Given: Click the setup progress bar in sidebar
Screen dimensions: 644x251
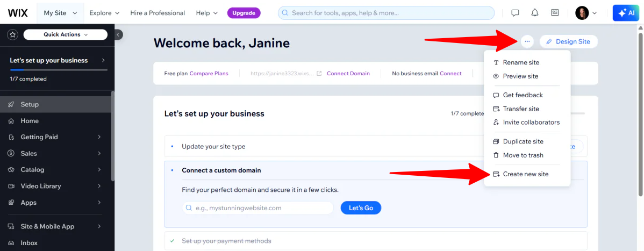Looking at the screenshot, I should pyautogui.click(x=58, y=70).
